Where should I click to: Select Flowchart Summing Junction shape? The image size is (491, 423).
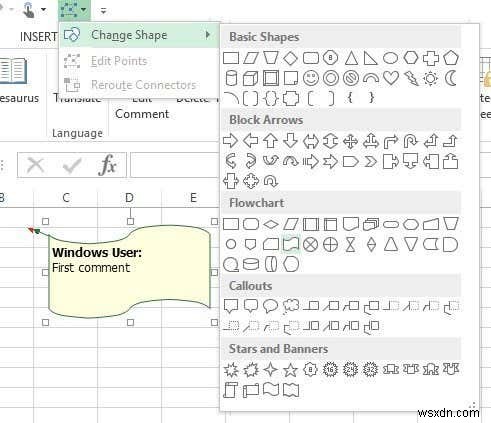[x=311, y=245]
